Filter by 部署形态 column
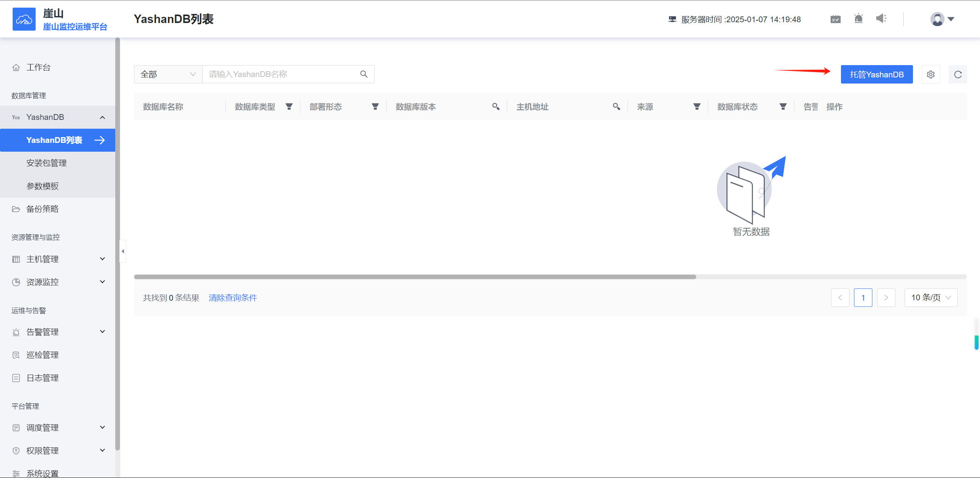 pyautogui.click(x=375, y=106)
